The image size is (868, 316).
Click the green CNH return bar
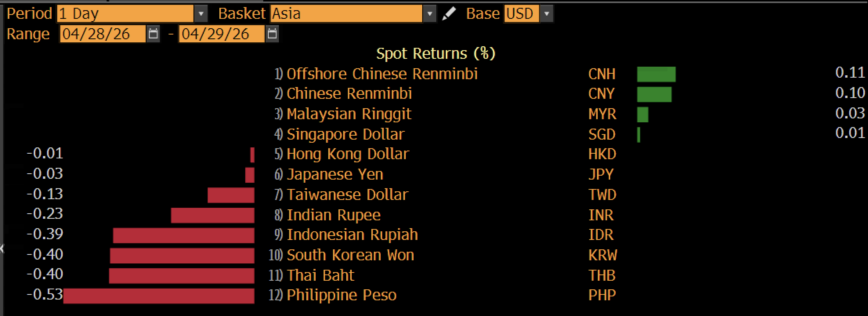[656, 74]
